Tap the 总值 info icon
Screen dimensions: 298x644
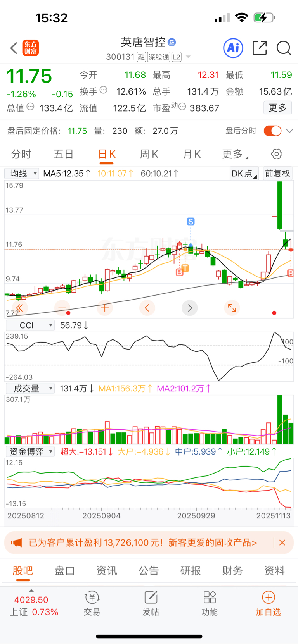pyautogui.click(x=30, y=107)
